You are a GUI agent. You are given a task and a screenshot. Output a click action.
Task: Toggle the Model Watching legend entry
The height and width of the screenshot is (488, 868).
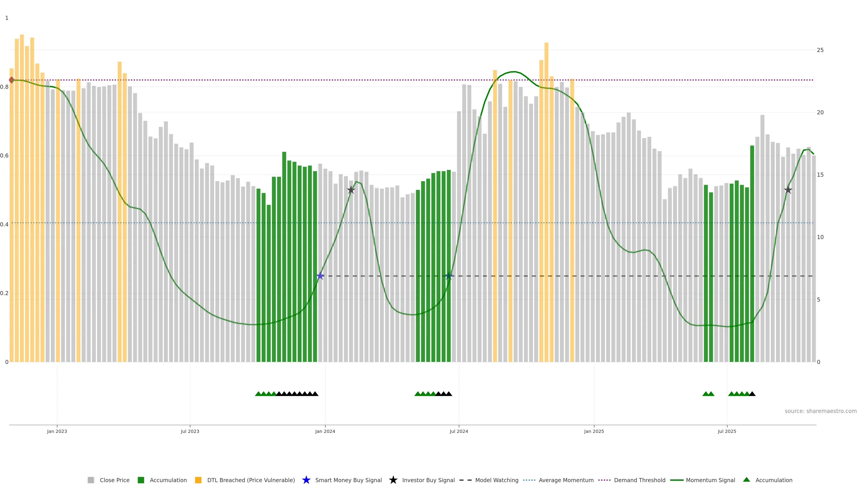pyautogui.click(x=496, y=480)
